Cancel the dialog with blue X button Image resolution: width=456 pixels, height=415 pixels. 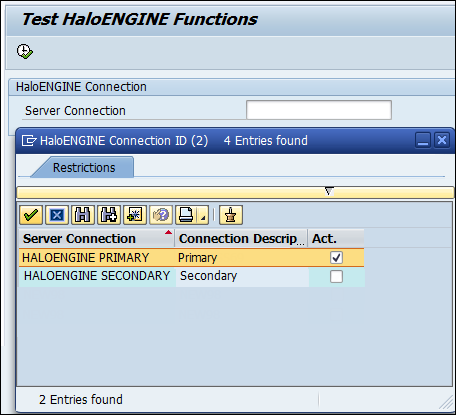coord(57,215)
